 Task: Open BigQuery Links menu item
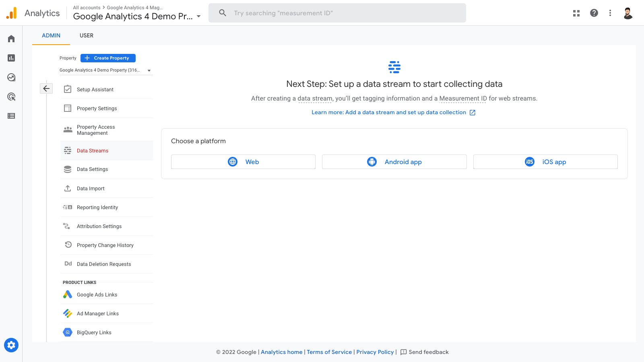click(107, 332)
